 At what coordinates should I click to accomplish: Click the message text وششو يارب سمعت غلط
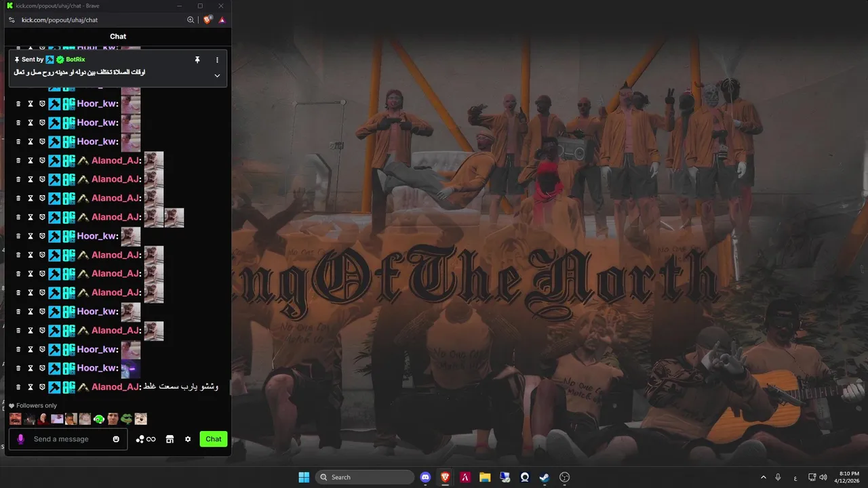click(x=181, y=386)
